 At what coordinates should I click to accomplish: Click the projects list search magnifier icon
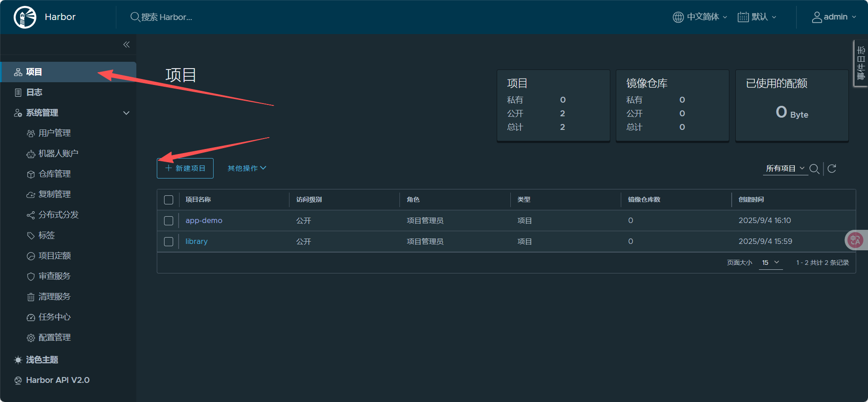point(814,169)
